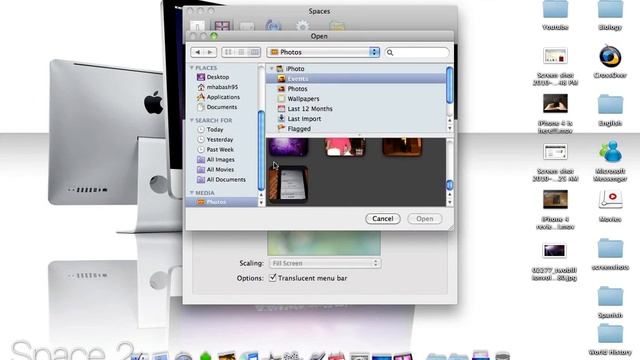Collapse the MEDIA sidebar section
This screenshot has width=640, height=360.
tap(192, 193)
